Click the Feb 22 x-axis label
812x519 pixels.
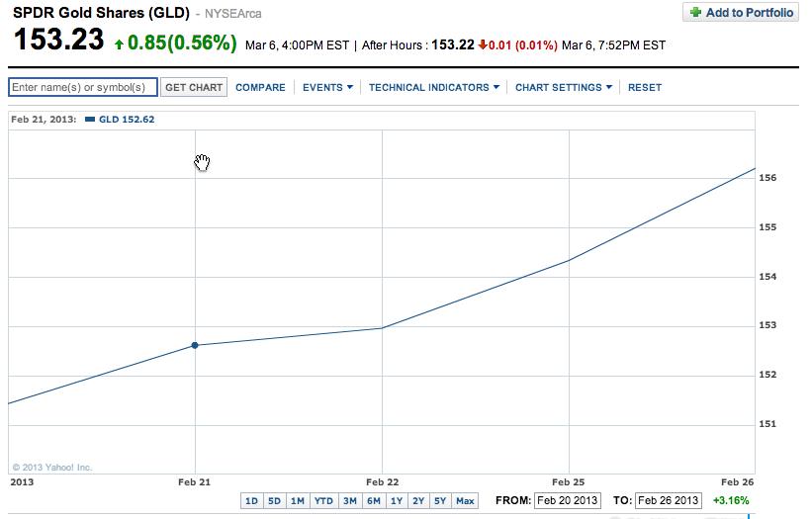382,481
